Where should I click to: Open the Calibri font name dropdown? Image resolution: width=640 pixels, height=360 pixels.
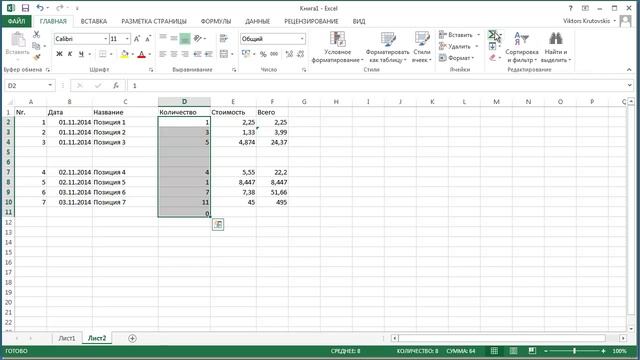(105, 39)
